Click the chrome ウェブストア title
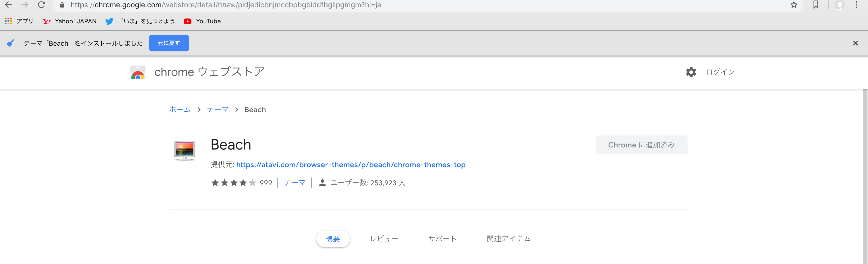 click(209, 72)
